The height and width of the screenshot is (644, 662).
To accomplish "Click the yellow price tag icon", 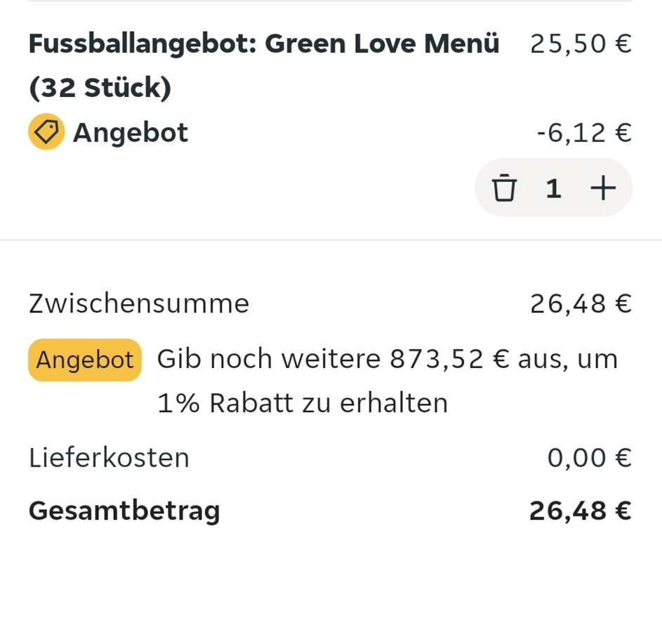I will 46,132.
